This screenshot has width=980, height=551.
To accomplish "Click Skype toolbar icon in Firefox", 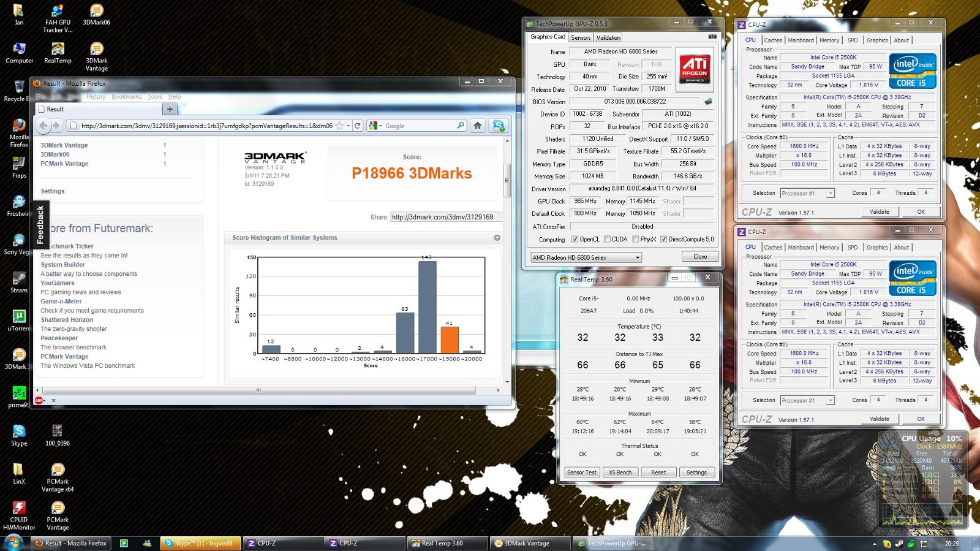I will tap(499, 126).
